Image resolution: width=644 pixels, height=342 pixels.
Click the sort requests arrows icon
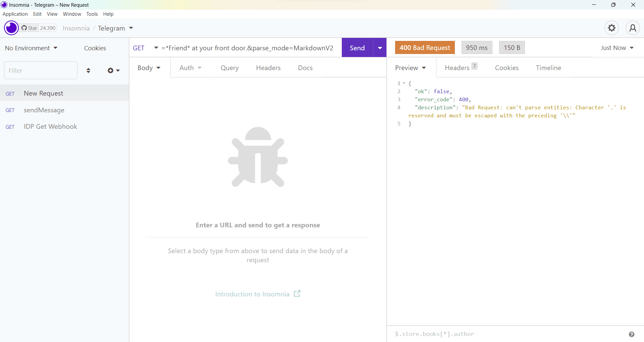tap(88, 70)
